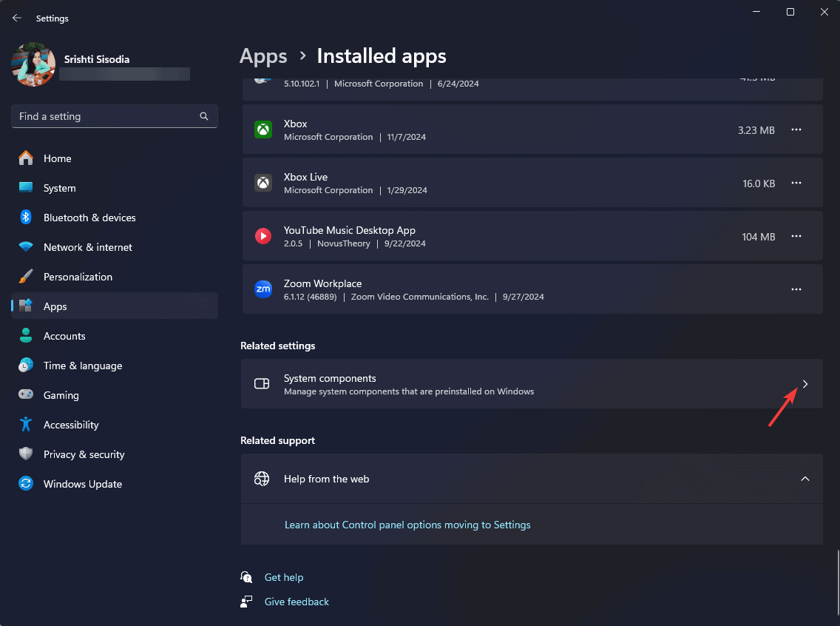Click the search magnifier icon
Image resolution: width=840 pixels, height=626 pixels.
tap(204, 116)
